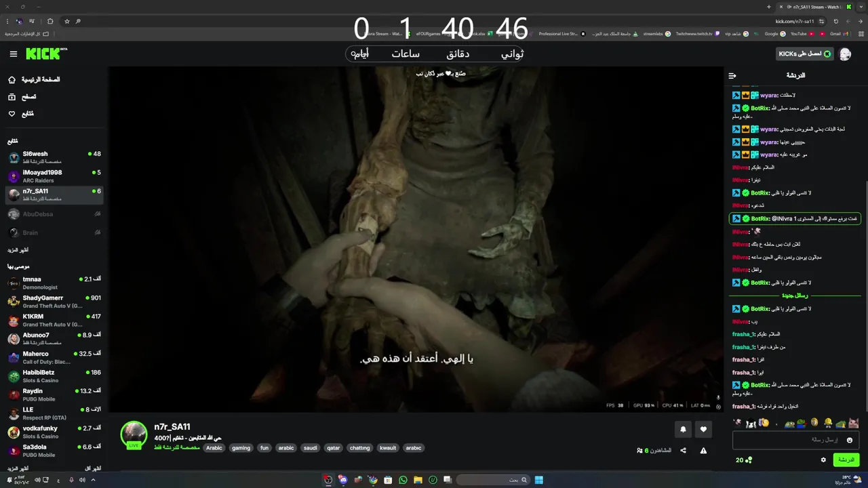868x488 pixels.
Task: Open Windows Start button
Action: (x=539, y=480)
